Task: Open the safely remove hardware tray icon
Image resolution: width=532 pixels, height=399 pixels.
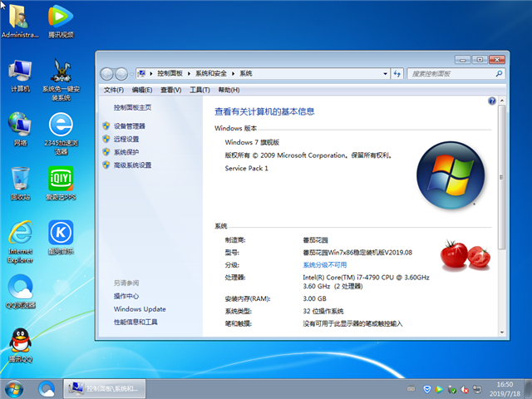Action: pyautogui.click(x=451, y=390)
